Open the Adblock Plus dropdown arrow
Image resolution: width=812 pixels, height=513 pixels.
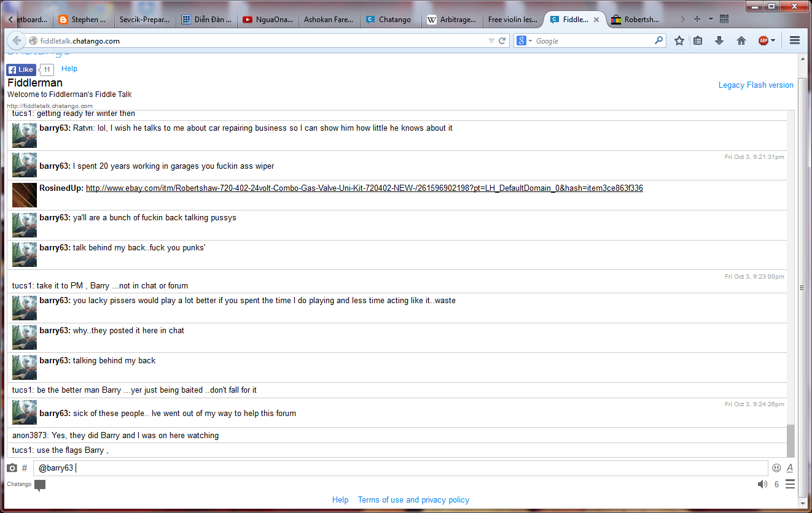[773, 40]
